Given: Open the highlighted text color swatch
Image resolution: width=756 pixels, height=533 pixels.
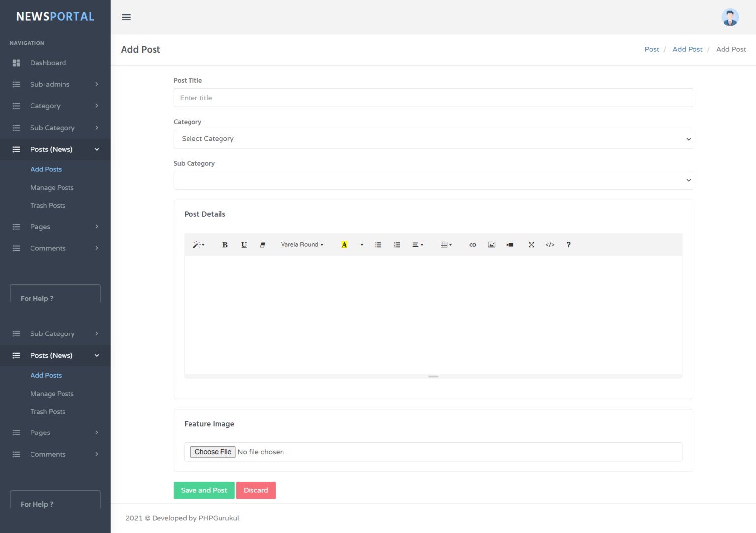Looking at the screenshot, I should pos(344,244).
